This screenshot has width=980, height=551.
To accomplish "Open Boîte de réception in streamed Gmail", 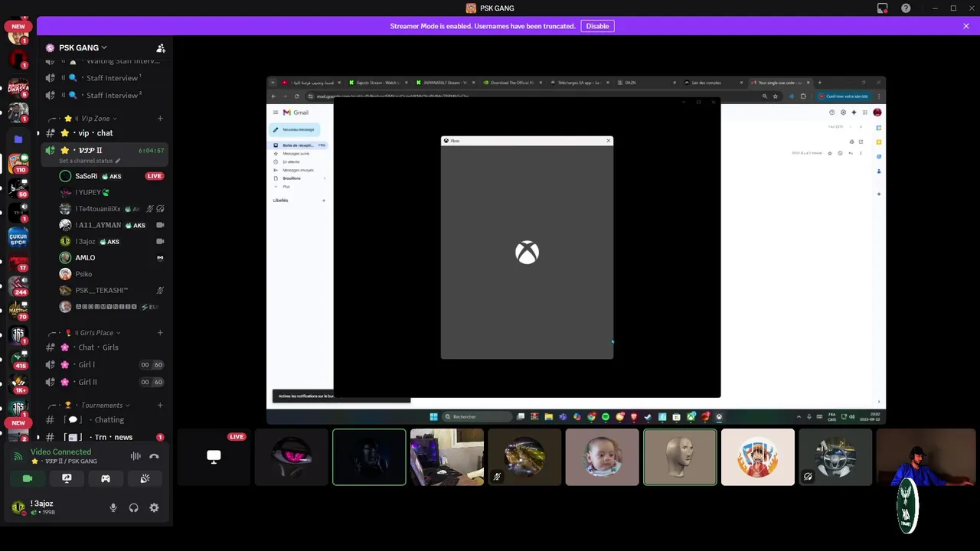I will tap(298, 145).
